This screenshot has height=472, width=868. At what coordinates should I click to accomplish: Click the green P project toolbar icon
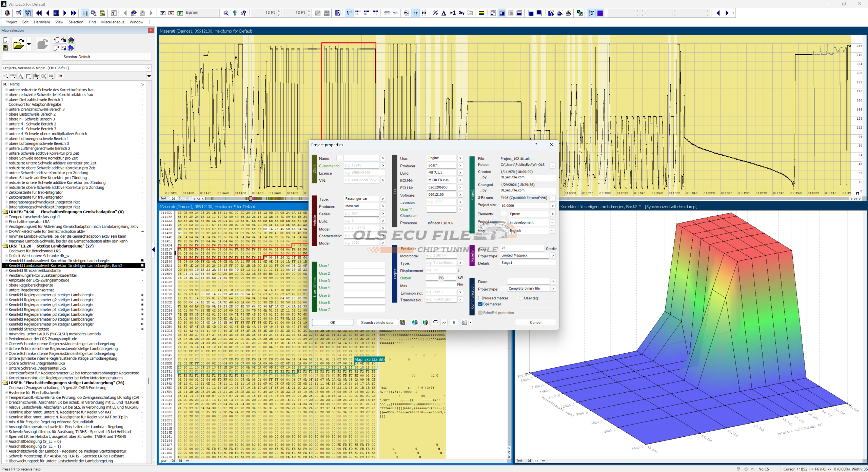180,13
